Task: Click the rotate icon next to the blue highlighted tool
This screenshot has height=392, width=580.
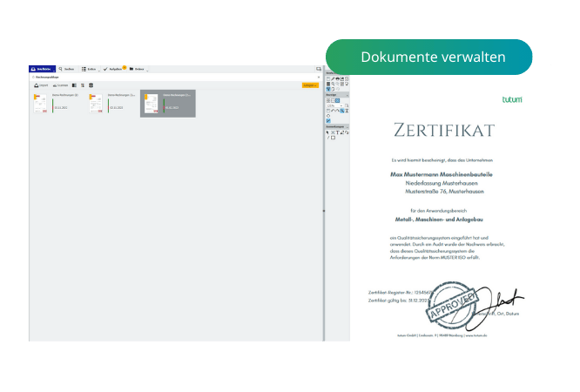Action: point(333,89)
